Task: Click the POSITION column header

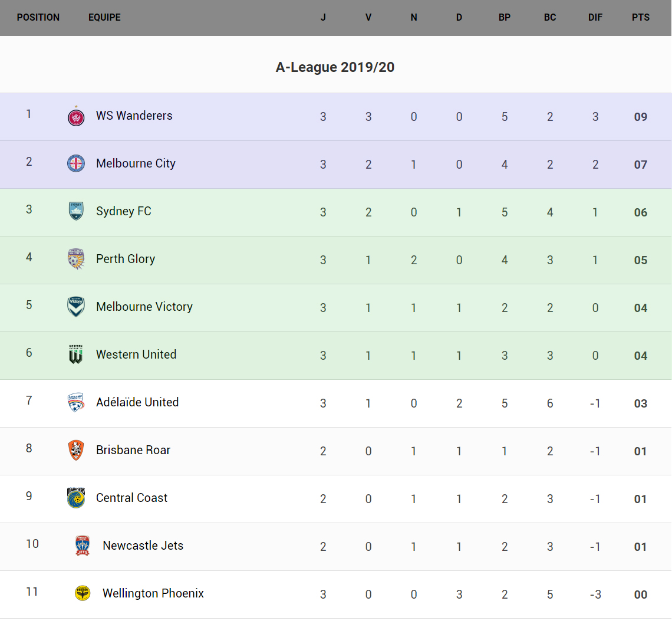Action: tap(38, 18)
